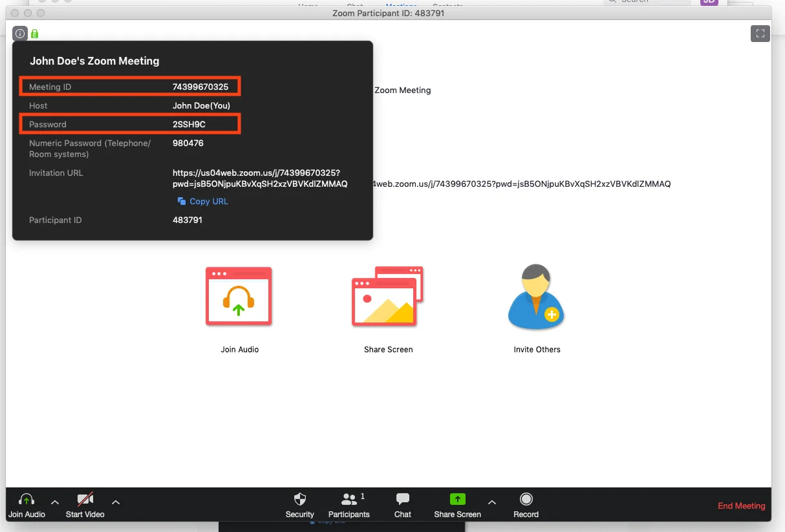Click End Meeting
The width and height of the screenshot is (785, 532).
[x=742, y=506]
